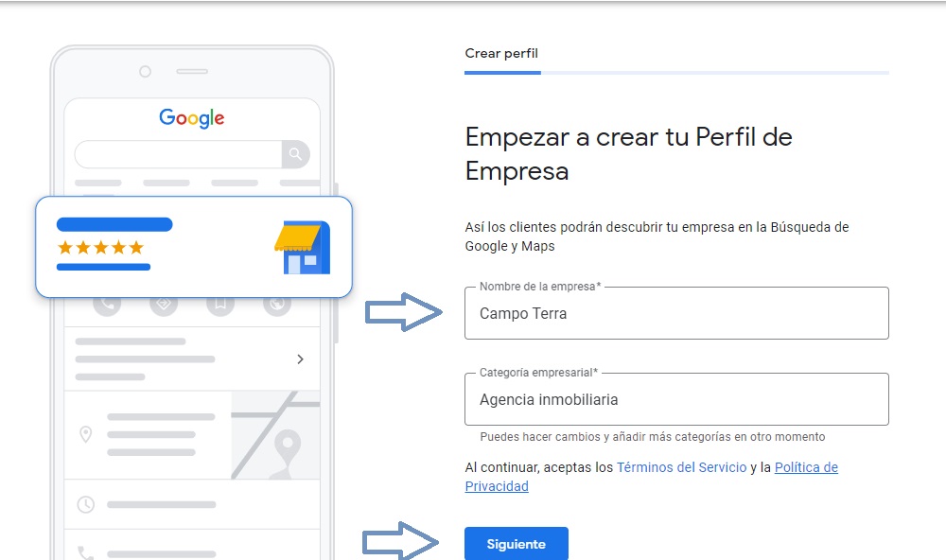The image size is (946, 560).
Task: Click the blue storefront icon on card
Action: (x=303, y=248)
